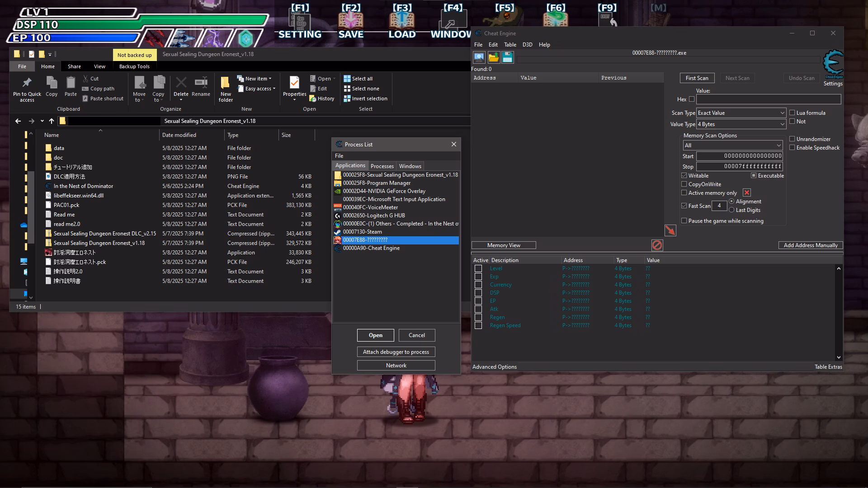This screenshot has width=868, height=488.
Task: Click Cut in Explorer clipboard group
Action: tap(90, 79)
